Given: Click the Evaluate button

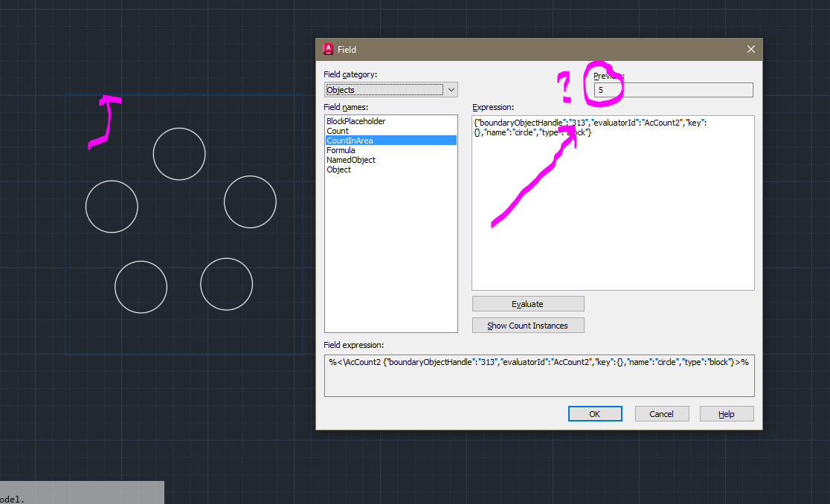Looking at the screenshot, I should point(527,303).
